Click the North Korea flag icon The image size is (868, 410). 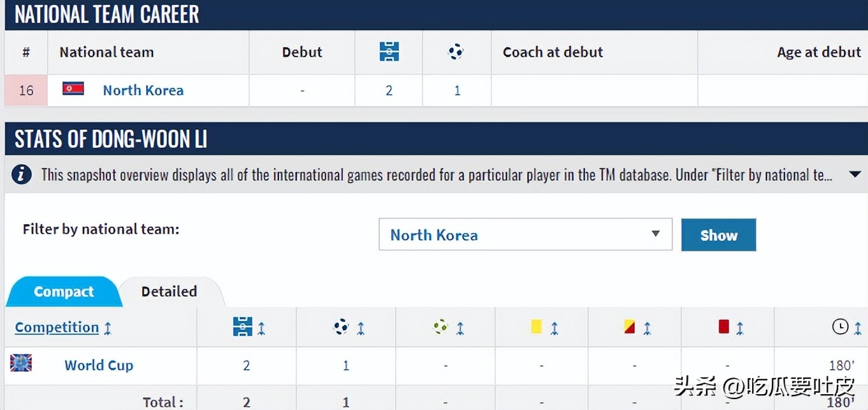coord(73,89)
